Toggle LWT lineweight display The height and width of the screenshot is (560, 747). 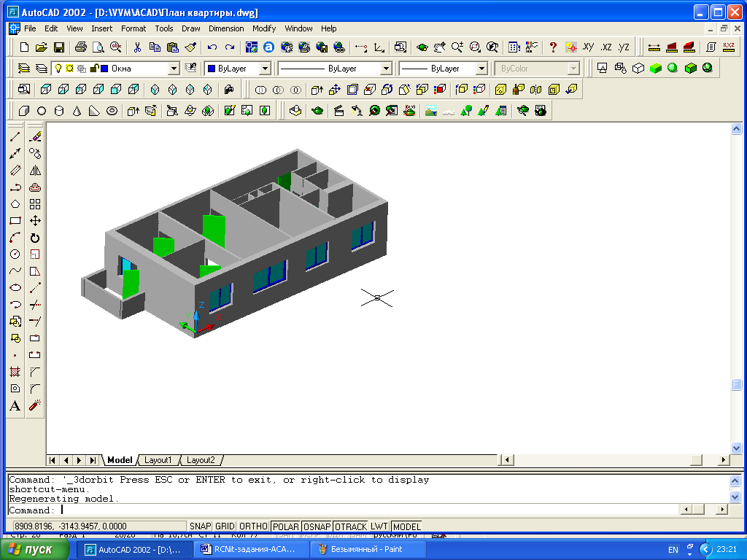[x=379, y=526]
